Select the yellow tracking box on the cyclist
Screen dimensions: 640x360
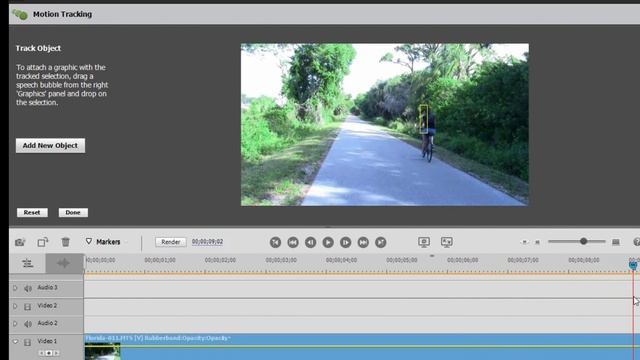pyautogui.click(x=424, y=119)
